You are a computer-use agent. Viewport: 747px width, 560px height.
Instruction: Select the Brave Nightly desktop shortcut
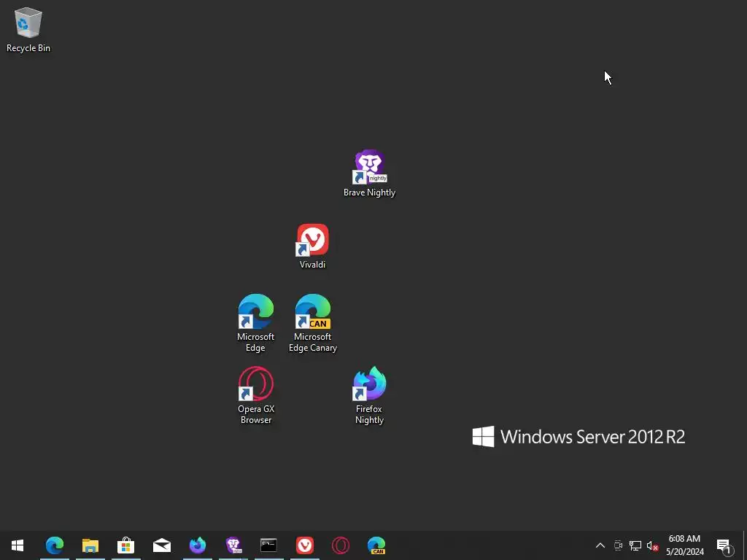(370, 174)
